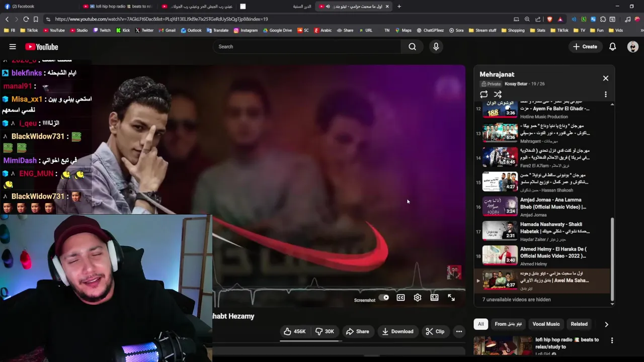Open a new browser tab

pyautogui.click(x=399, y=7)
